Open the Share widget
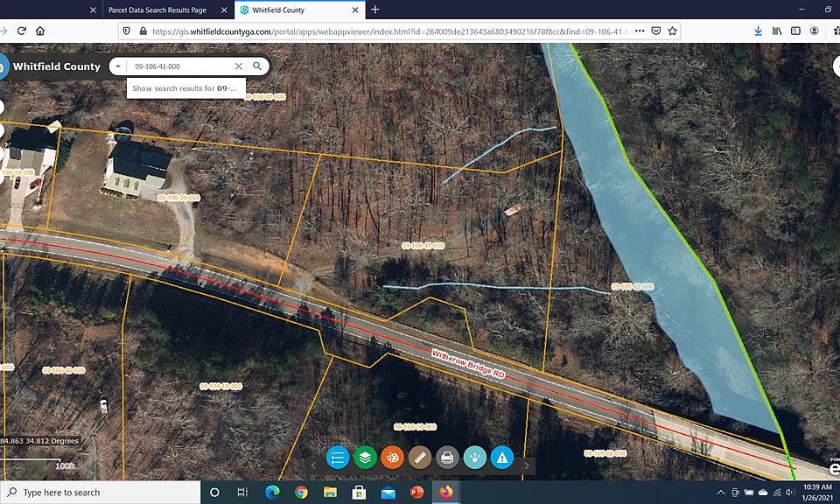 click(x=474, y=457)
